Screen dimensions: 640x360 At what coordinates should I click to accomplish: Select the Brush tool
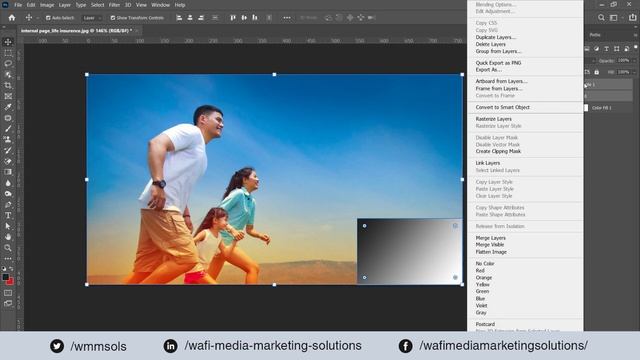(8, 129)
